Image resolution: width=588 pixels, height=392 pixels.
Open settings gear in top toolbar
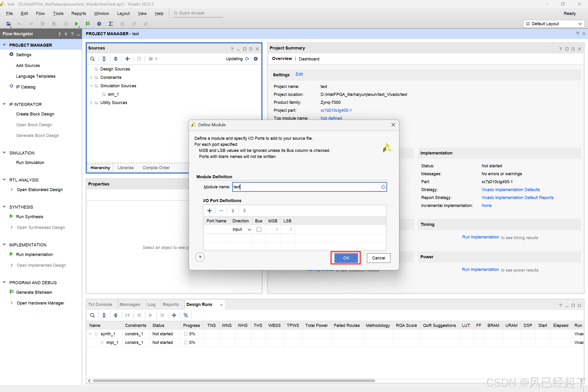pyautogui.click(x=99, y=24)
